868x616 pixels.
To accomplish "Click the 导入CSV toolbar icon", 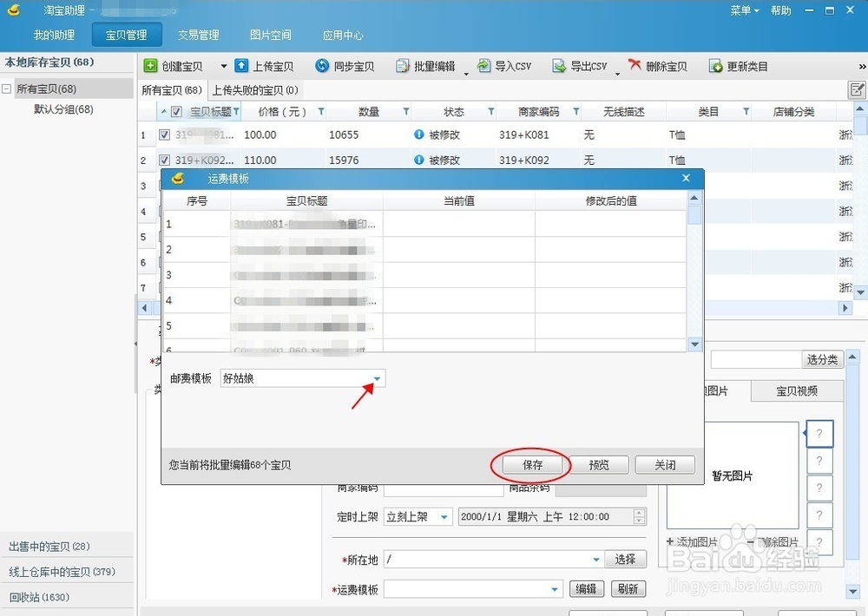I will pyautogui.click(x=504, y=65).
